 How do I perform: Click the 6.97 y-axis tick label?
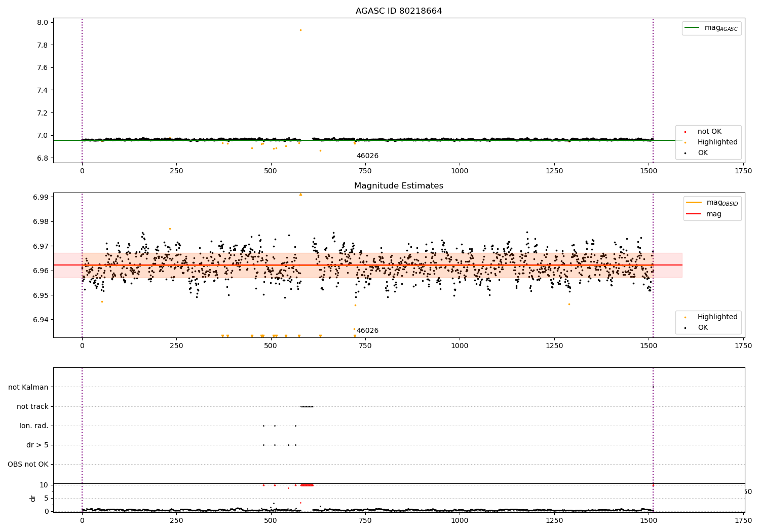[41, 246]
